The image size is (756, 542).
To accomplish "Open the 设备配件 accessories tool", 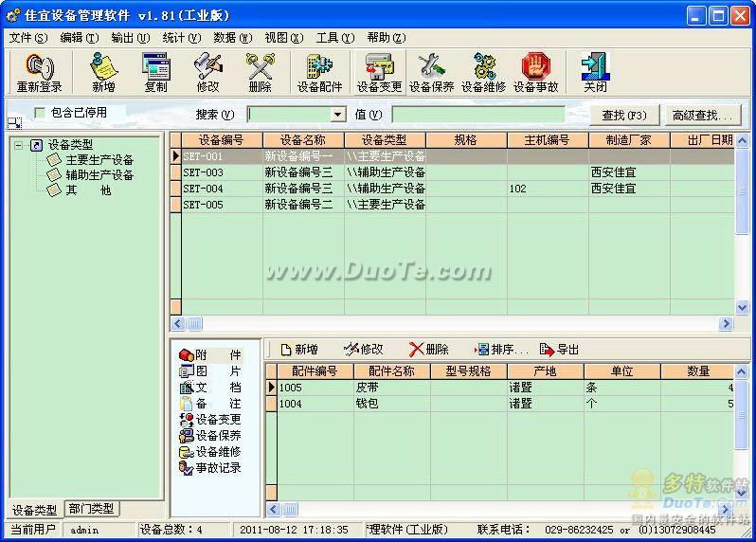I will [319, 72].
